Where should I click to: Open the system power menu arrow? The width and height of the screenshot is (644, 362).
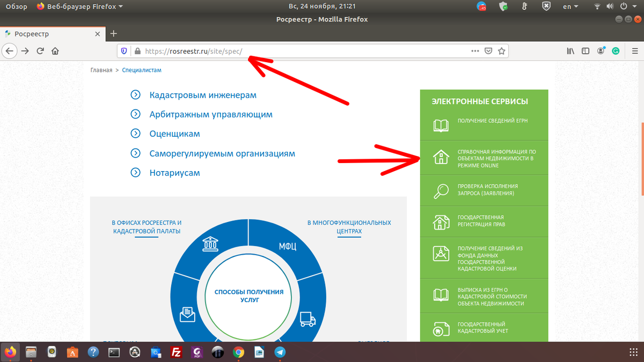coord(635,6)
